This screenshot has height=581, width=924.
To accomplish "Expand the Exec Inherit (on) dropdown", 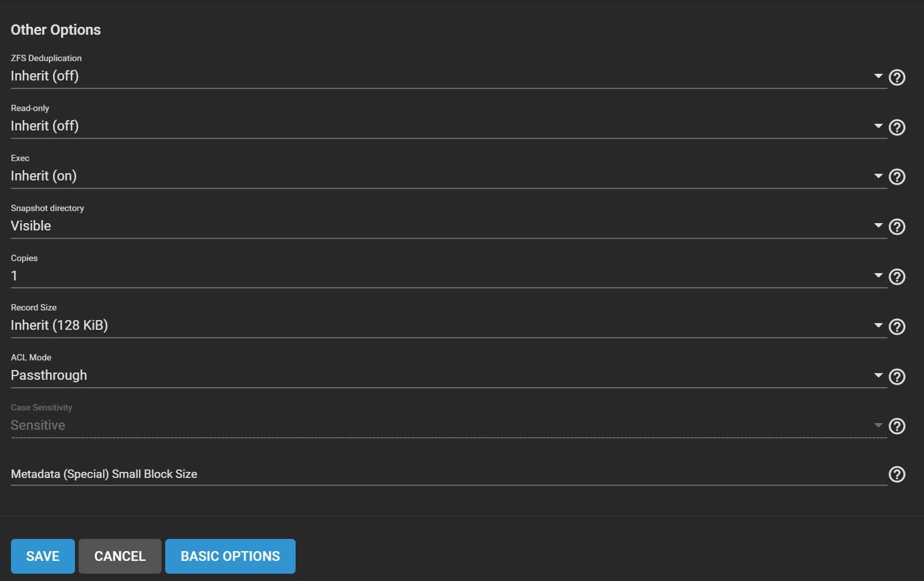I will click(x=448, y=176).
